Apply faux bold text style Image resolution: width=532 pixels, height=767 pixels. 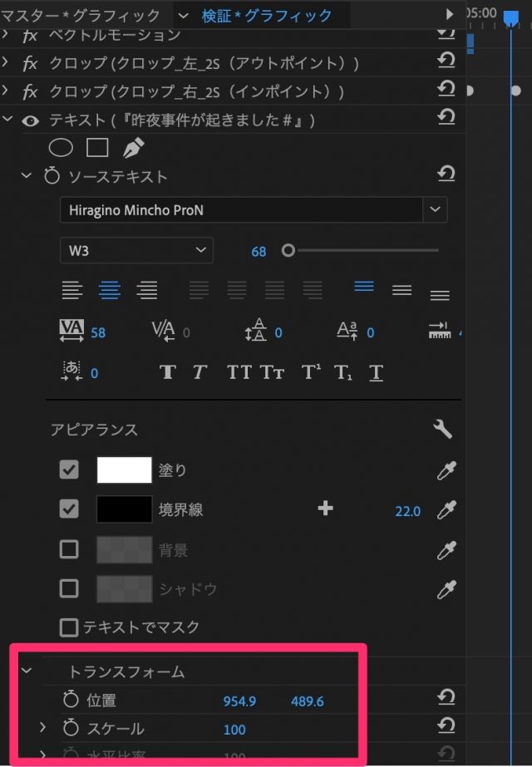[168, 373]
